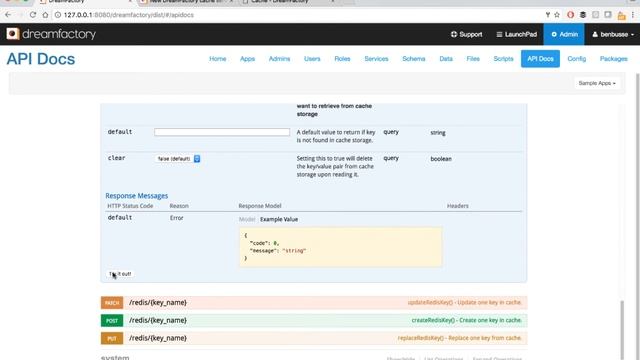
Task: Open the Roles tab
Action: coord(342,59)
